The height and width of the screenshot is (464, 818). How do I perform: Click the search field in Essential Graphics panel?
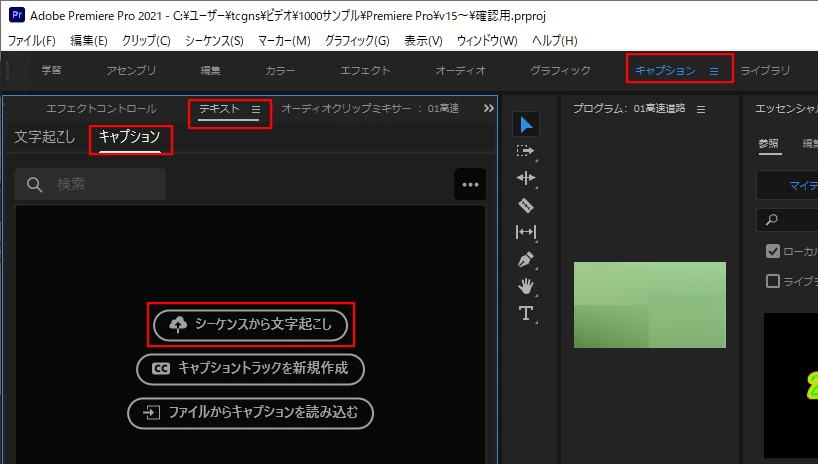click(787, 220)
